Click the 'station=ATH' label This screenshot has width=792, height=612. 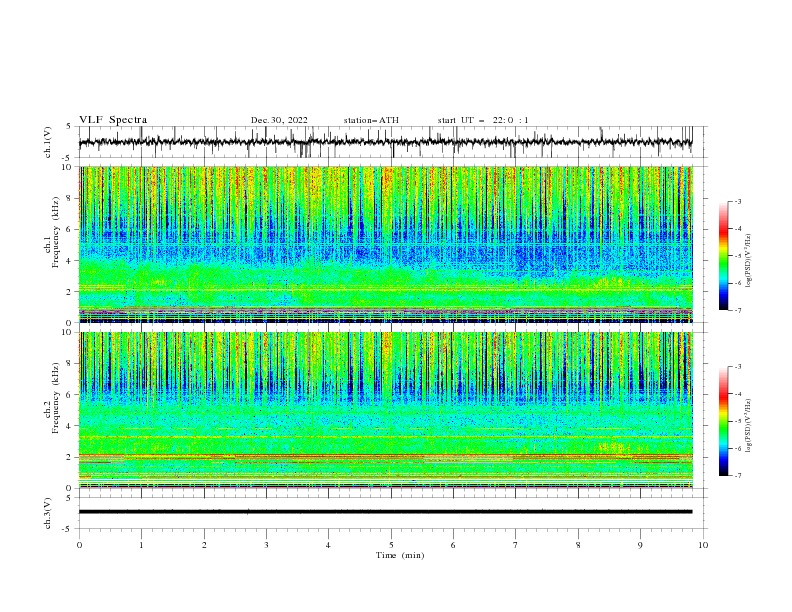pyautogui.click(x=371, y=120)
